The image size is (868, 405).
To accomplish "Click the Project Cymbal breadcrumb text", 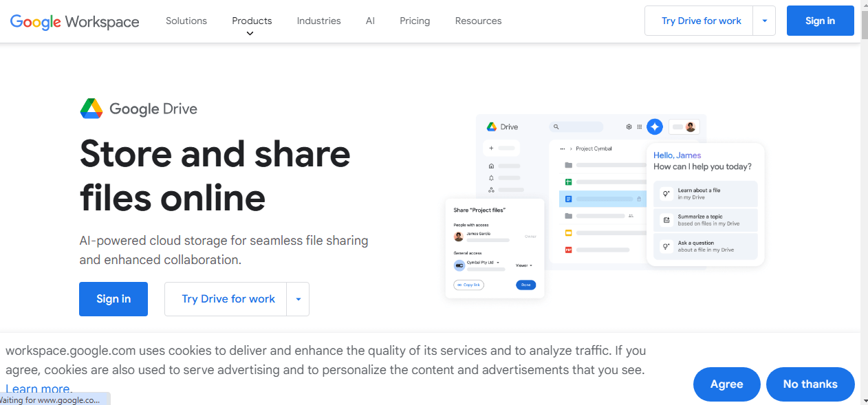I will tap(594, 149).
